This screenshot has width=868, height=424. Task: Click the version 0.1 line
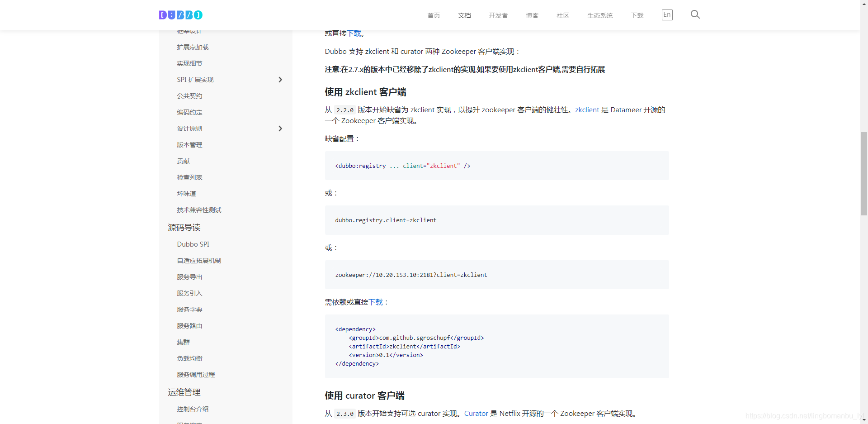pyautogui.click(x=386, y=355)
